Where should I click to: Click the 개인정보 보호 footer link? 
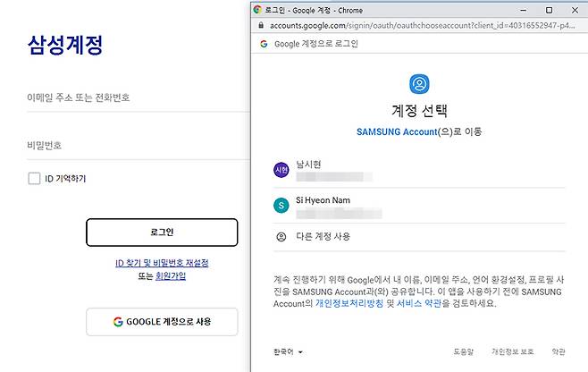[513, 351]
